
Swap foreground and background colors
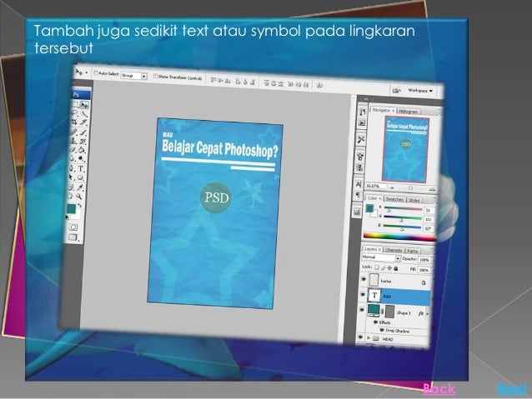80,206
